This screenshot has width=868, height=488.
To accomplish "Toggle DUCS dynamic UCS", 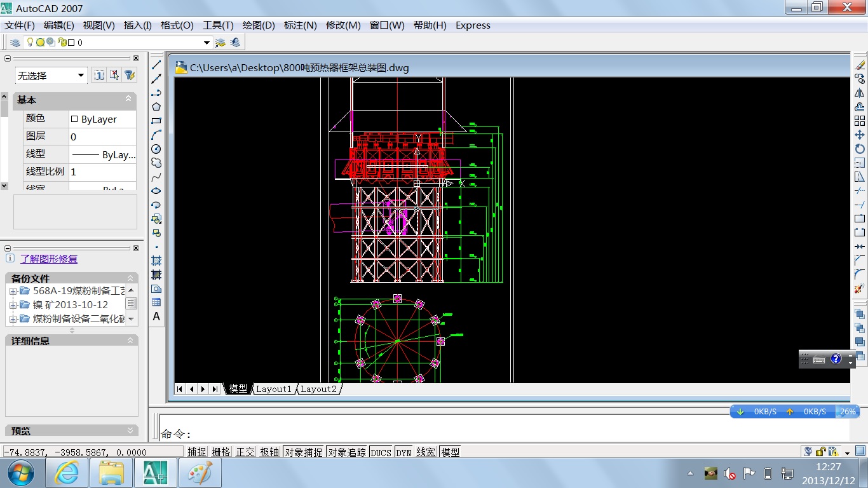I will (381, 452).
